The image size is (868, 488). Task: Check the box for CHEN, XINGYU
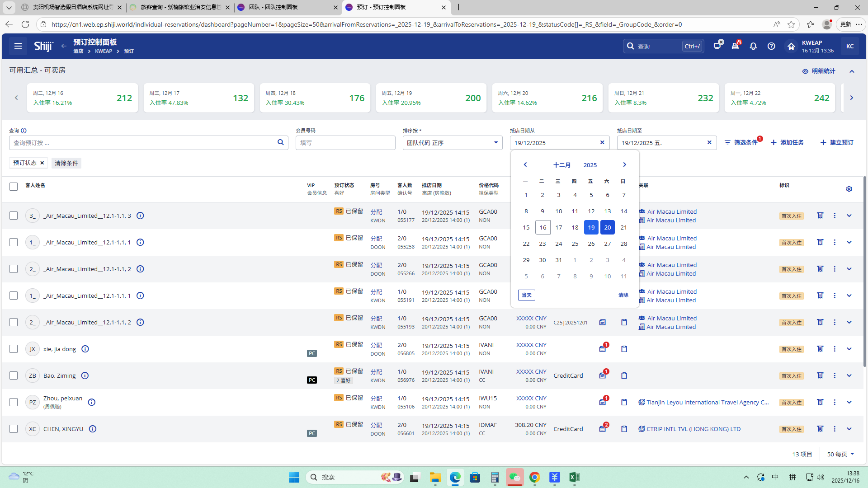coord(14,429)
